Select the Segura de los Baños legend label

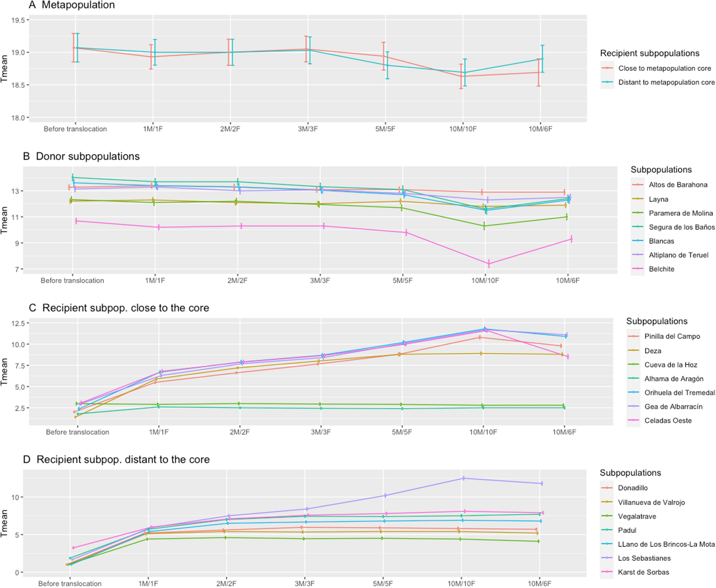[681, 227]
